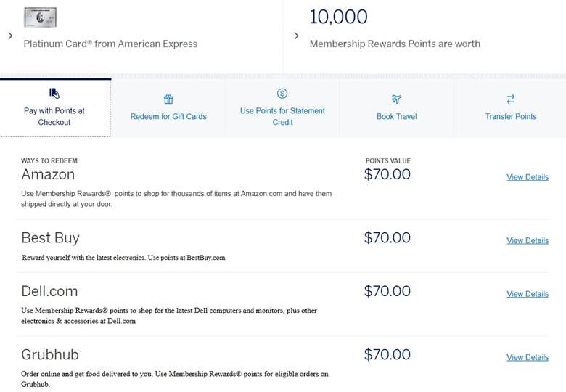Select Use Points for Statement Credit tab
This screenshot has height=392, width=566.
[x=282, y=116]
